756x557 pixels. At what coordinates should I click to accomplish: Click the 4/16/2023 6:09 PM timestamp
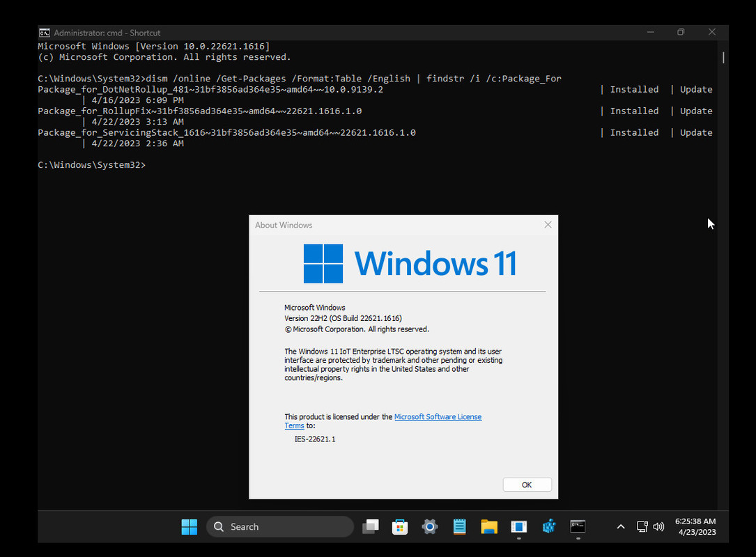coord(137,100)
